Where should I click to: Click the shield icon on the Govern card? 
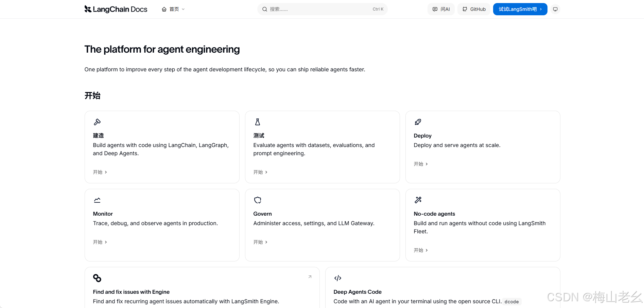click(x=258, y=200)
